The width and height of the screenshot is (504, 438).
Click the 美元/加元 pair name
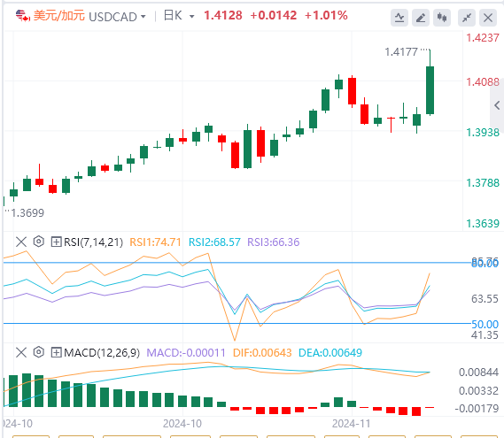[x=59, y=15]
